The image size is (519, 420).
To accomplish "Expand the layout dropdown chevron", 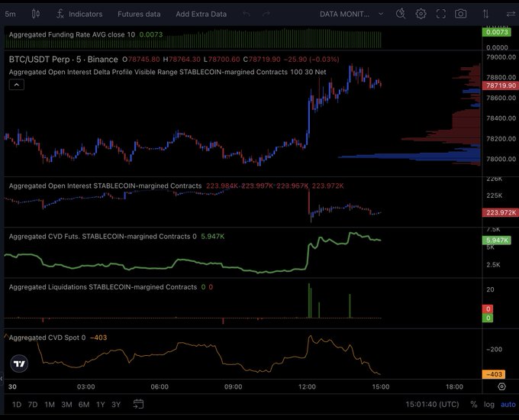I will [381, 14].
